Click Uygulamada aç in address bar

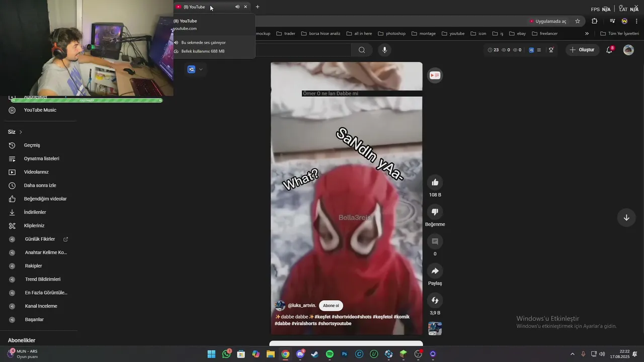pyautogui.click(x=548, y=21)
